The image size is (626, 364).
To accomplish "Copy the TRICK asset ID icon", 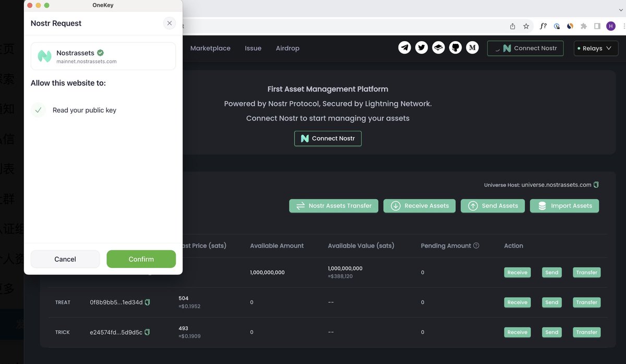I will point(147,332).
